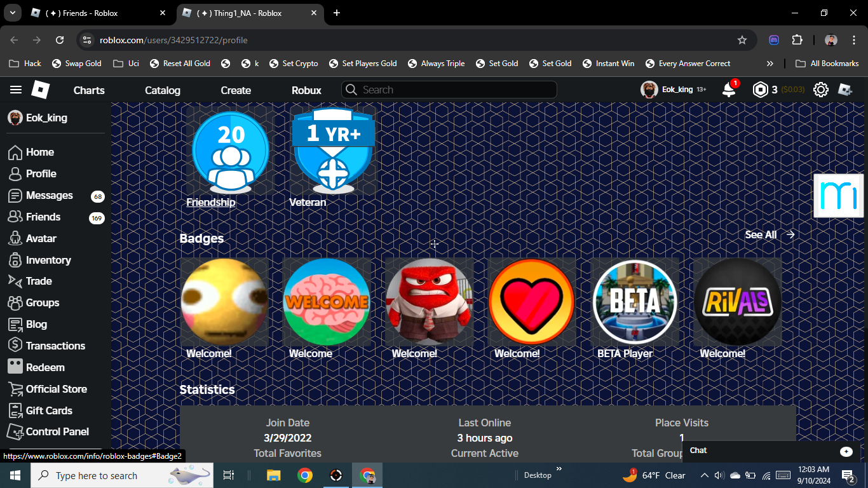Viewport: 868px width, 488px height.
Task: Open the BETA Player badge
Action: click(x=635, y=302)
